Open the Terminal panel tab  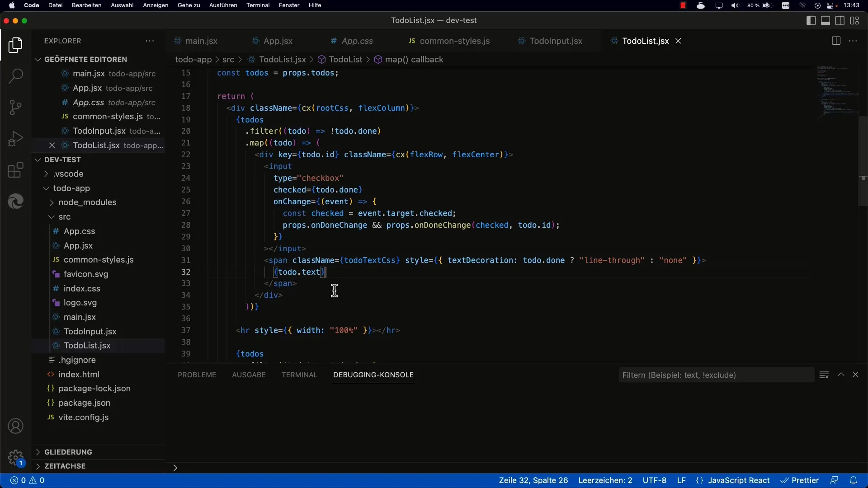pyautogui.click(x=299, y=375)
